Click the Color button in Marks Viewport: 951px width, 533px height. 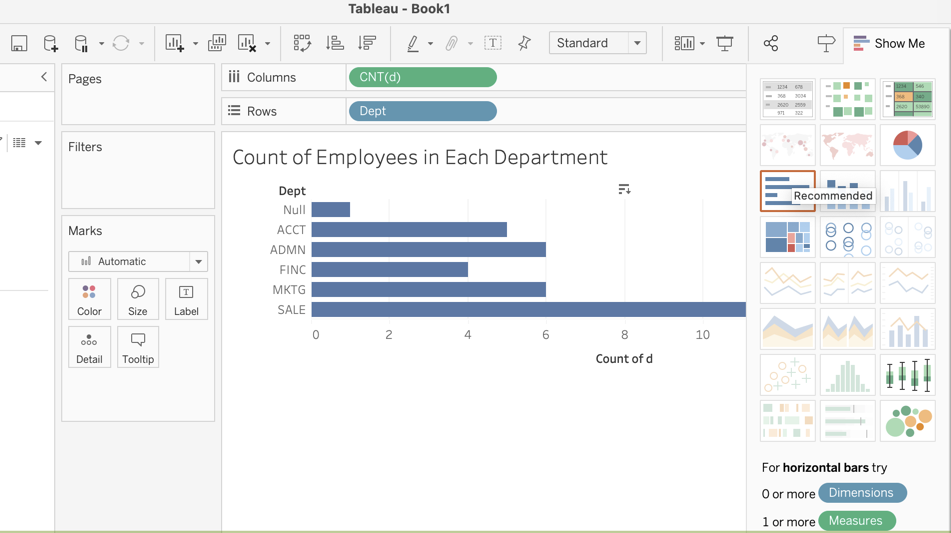point(89,300)
